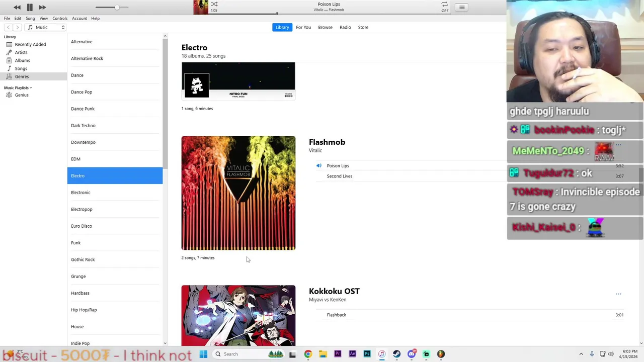Open Adobe Premiere Pro from the taskbar
Screen dimensions: 644x362
pos(338,354)
